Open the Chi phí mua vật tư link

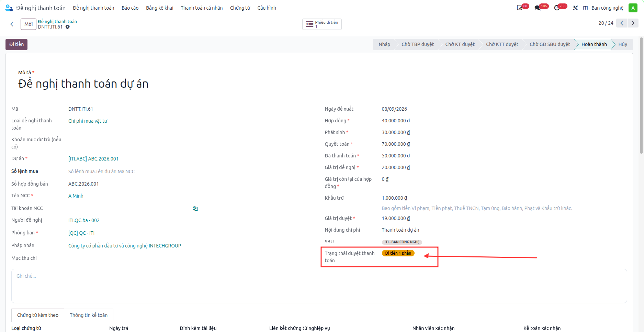pos(88,121)
